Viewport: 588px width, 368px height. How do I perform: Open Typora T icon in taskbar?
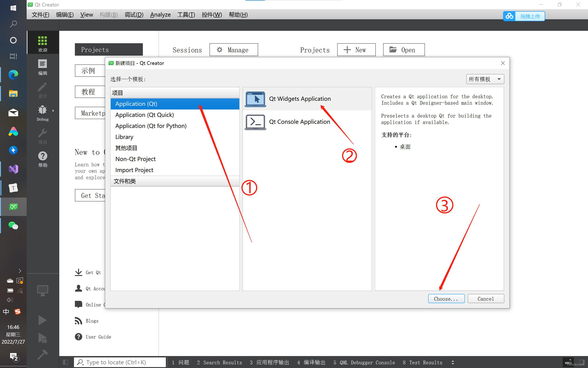click(13, 188)
